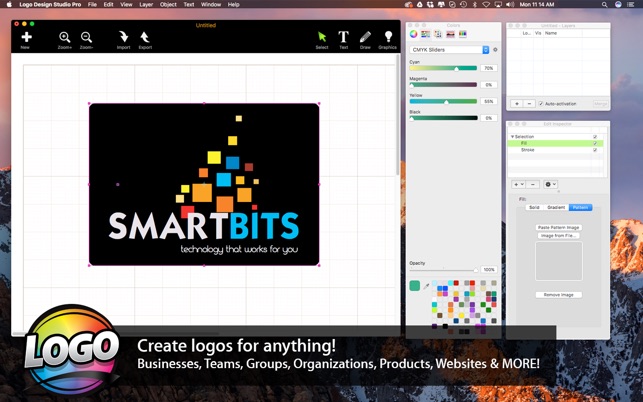Toggle the Auto-activation checkbox in Layers
643x402 pixels.
point(541,104)
